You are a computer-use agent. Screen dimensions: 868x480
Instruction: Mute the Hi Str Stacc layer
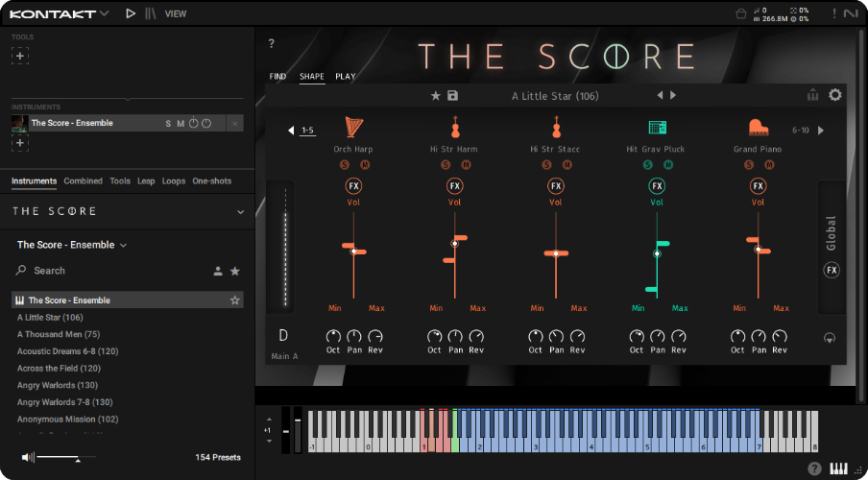tap(567, 165)
